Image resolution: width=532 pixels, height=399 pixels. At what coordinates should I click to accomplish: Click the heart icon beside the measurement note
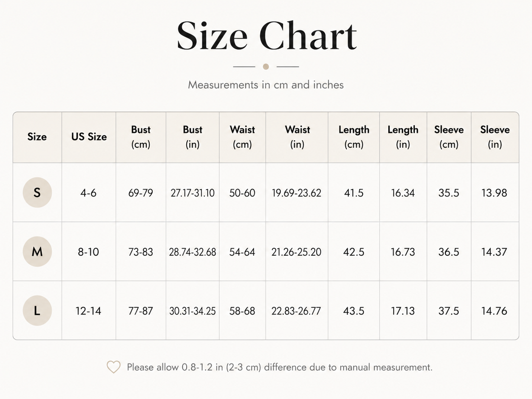click(x=114, y=367)
